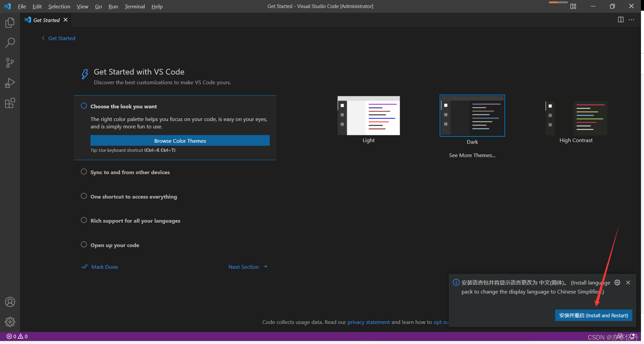Viewport: 644px width, 344px height.
Task: Open the Accounts menu icon
Action: [x=10, y=302]
